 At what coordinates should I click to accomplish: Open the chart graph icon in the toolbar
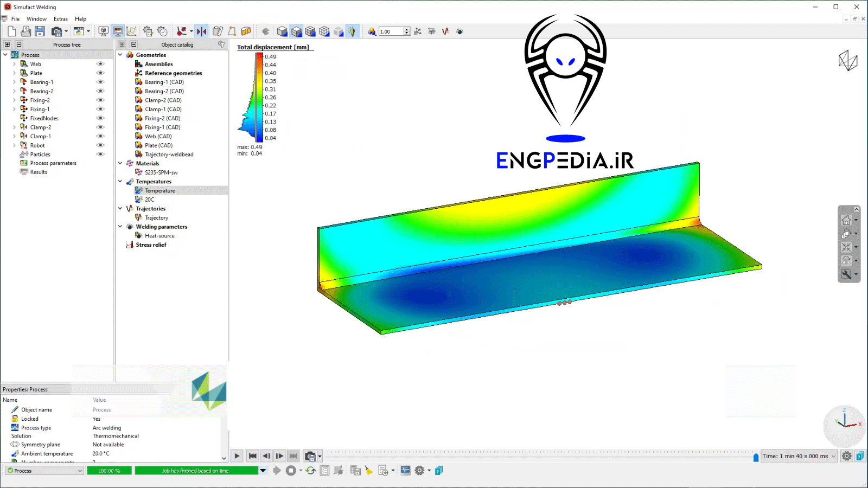click(132, 31)
